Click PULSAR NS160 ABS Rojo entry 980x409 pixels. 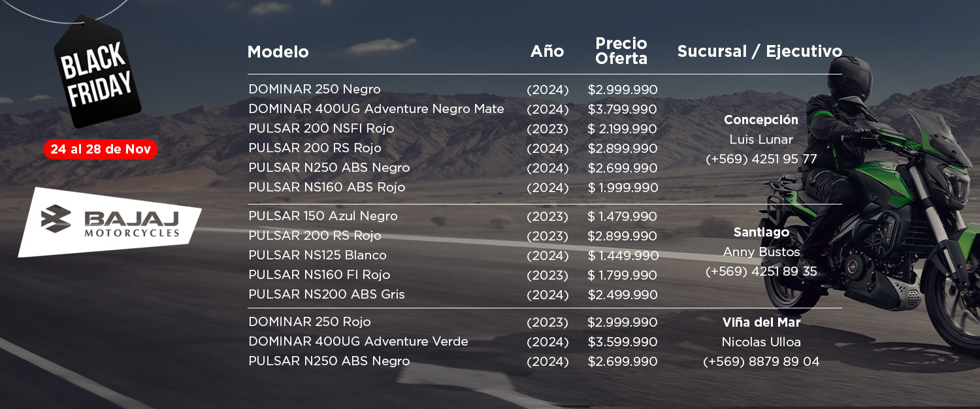pos(327,188)
